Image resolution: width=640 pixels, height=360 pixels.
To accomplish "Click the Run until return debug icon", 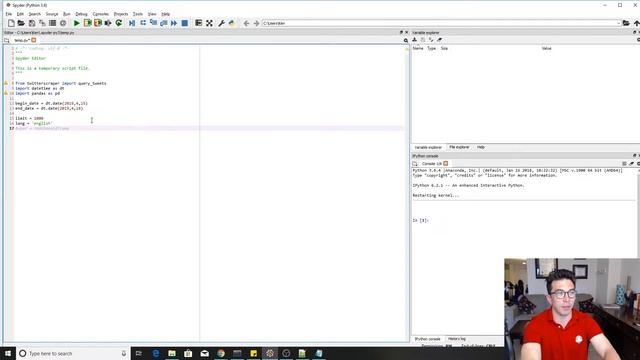I will tap(164, 23).
